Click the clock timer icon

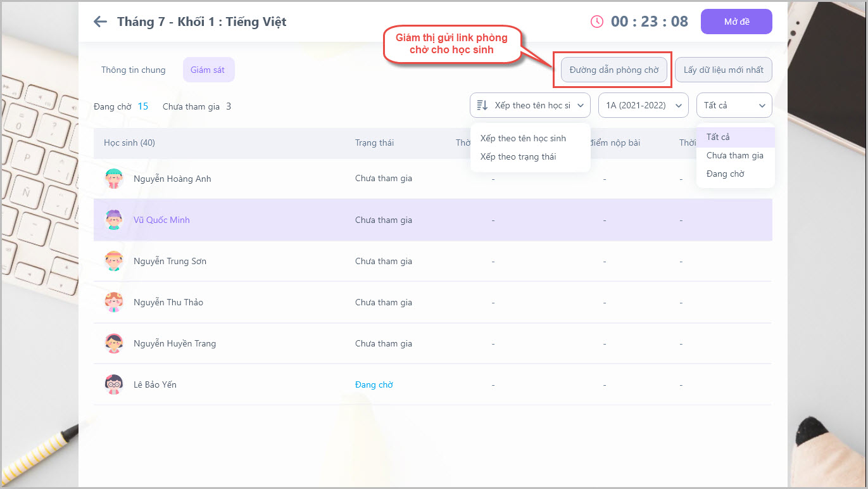(596, 22)
